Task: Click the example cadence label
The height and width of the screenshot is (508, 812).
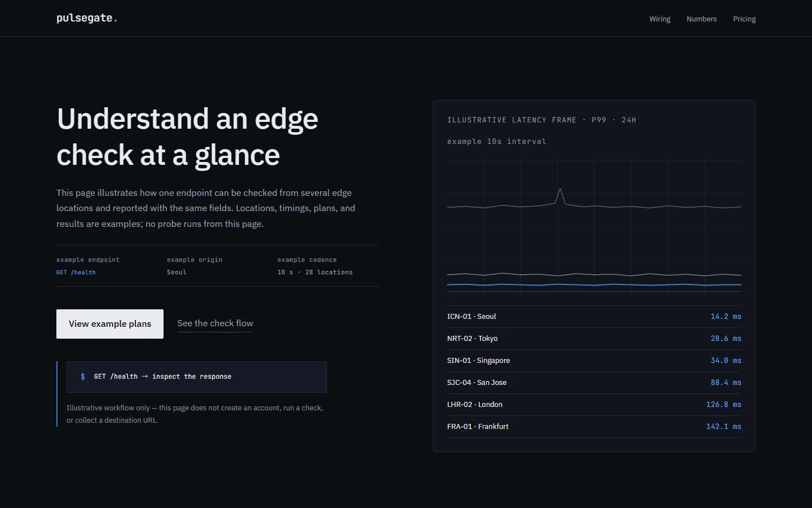Action: (x=307, y=260)
